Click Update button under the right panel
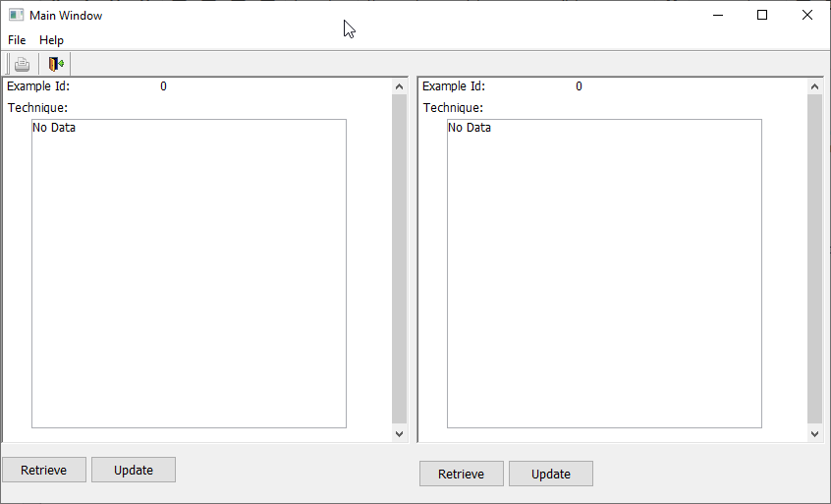The image size is (831, 504). click(x=550, y=474)
